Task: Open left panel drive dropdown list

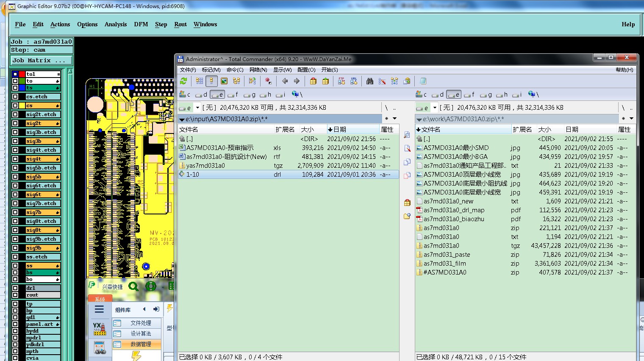Action: point(197,108)
